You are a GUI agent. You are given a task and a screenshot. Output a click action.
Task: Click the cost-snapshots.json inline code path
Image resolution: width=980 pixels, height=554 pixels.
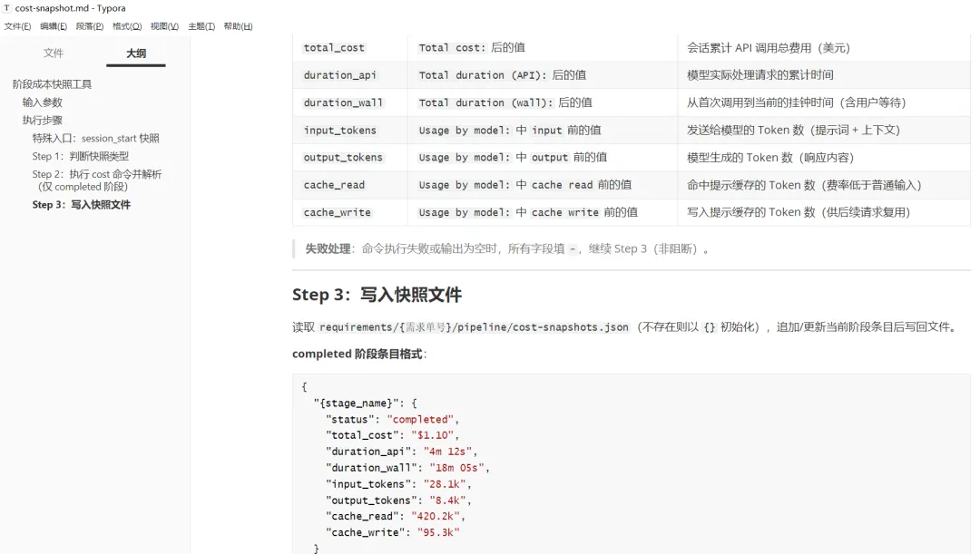[474, 327]
